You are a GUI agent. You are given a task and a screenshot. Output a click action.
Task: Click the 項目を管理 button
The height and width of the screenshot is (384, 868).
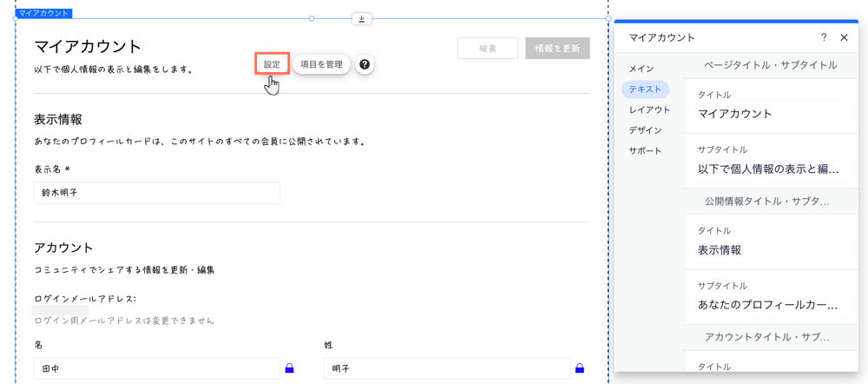pyautogui.click(x=322, y=64)
